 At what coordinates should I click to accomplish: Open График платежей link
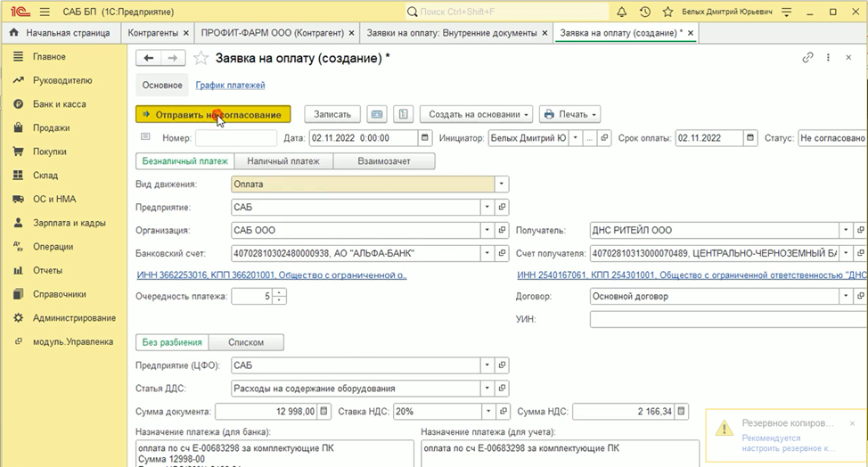click(230, 86)
